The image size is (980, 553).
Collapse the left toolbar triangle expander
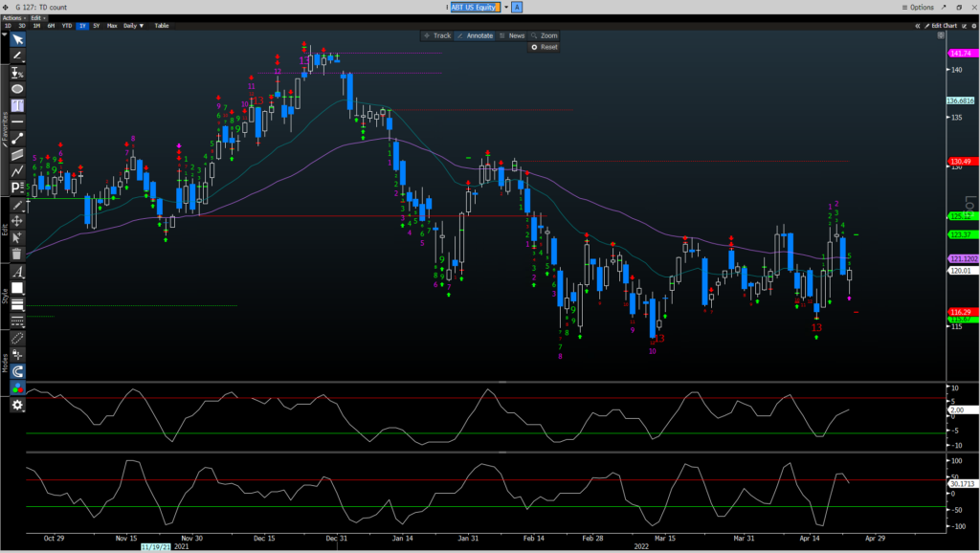click(5, 35)
